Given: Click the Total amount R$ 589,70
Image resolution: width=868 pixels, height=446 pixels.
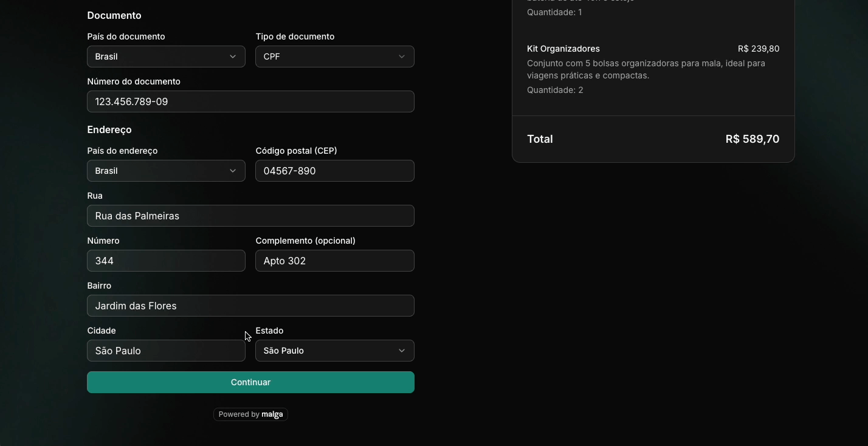Looking at the screenshot, I should (x=753, y=139).
